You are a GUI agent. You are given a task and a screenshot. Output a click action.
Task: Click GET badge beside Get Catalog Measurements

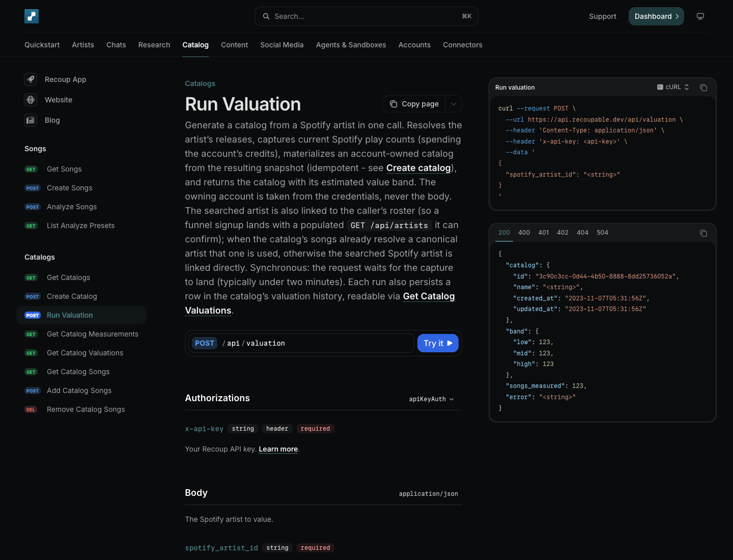click(x=31, y=334)
